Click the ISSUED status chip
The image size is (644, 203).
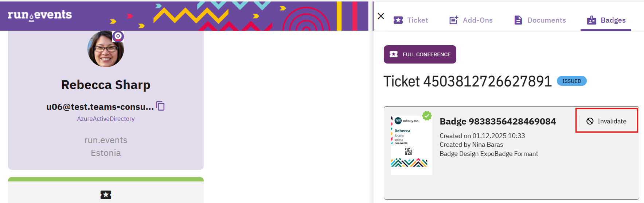pos(571,81)
